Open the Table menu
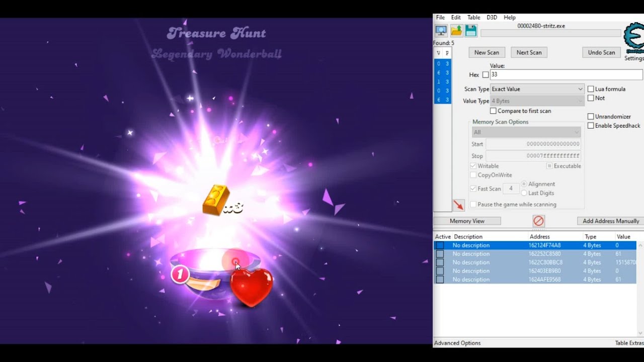Screen dimensions: 644x362 click(x=474, y=17)
